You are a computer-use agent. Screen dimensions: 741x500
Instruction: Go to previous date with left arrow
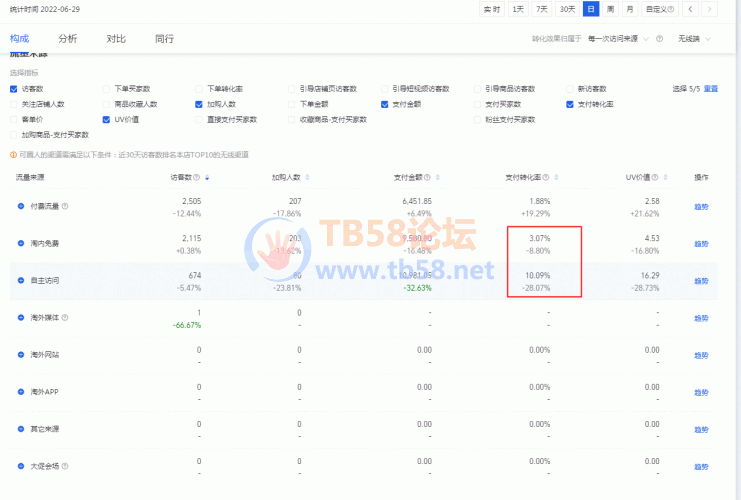(690, 9)
